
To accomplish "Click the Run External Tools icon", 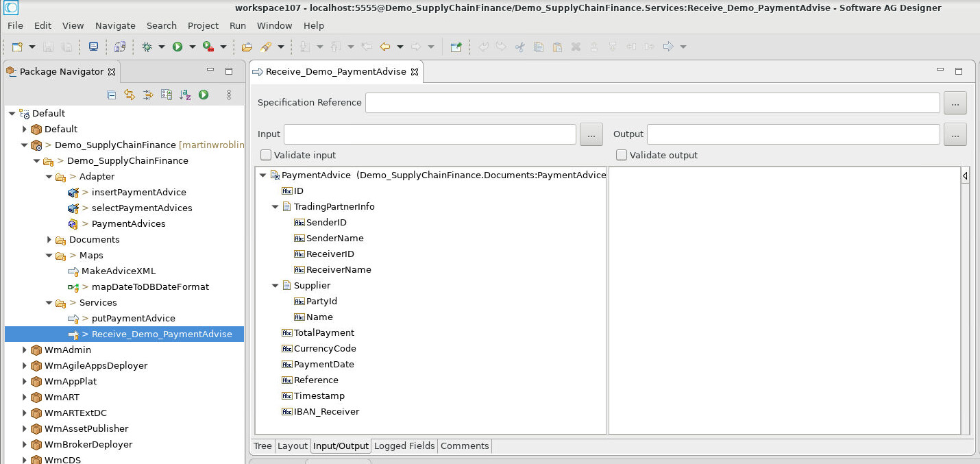I will pyautogui.click(x=208, y=47).
